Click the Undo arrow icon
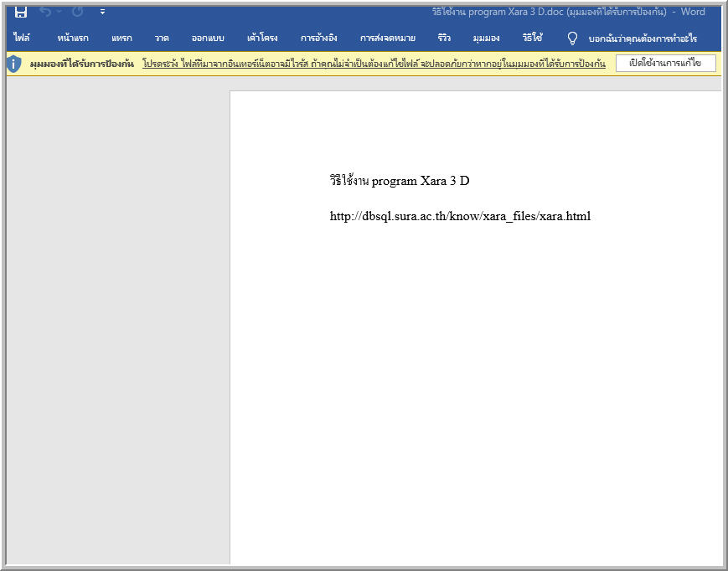The width and height of the screenshot is (728, 571). coord(45,12)
